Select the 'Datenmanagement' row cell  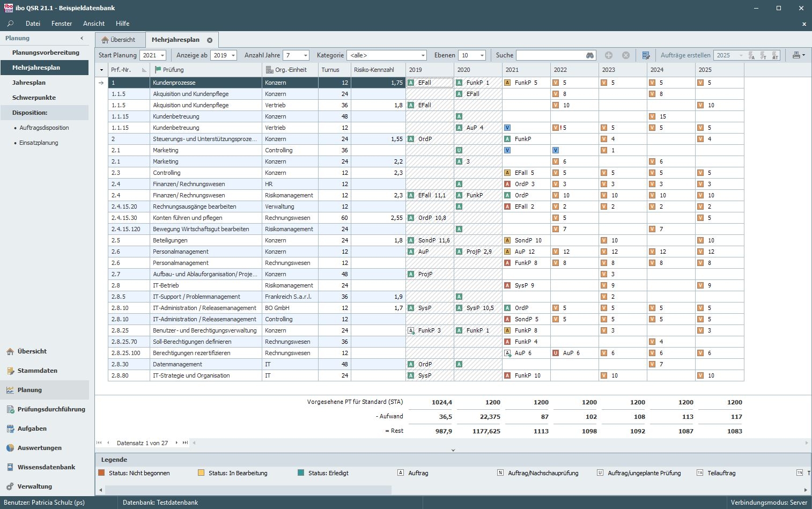[x=206, y=364]
